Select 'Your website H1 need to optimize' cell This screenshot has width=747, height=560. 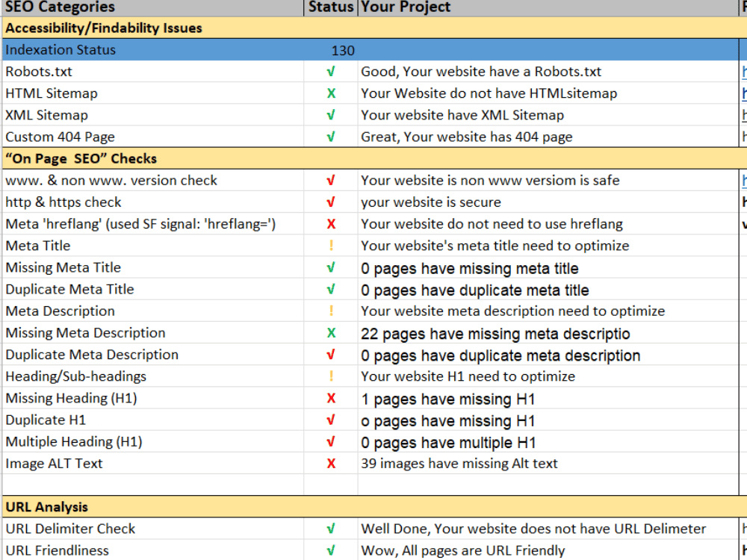pyautogui.click(x=548, y=376)
